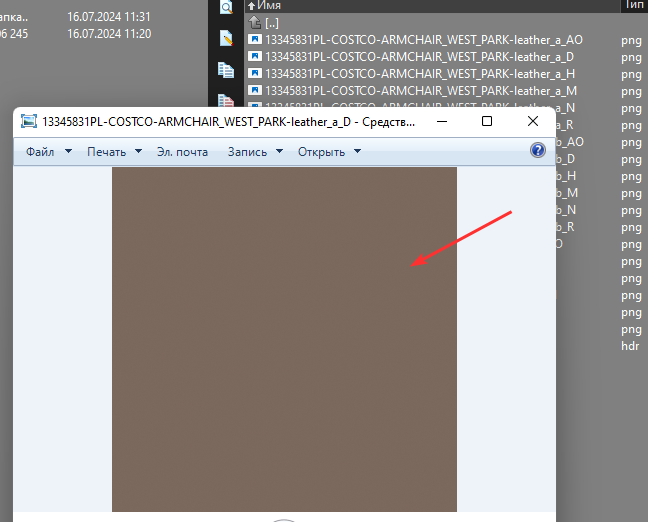648x522 pixels.
Task: Click the png type cell of leather_a_AO row
Action: click(x=631, y=41)
